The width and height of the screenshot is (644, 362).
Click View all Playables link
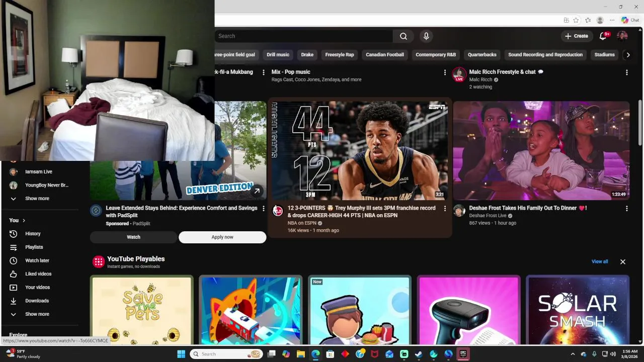click(x=600, y=261)
